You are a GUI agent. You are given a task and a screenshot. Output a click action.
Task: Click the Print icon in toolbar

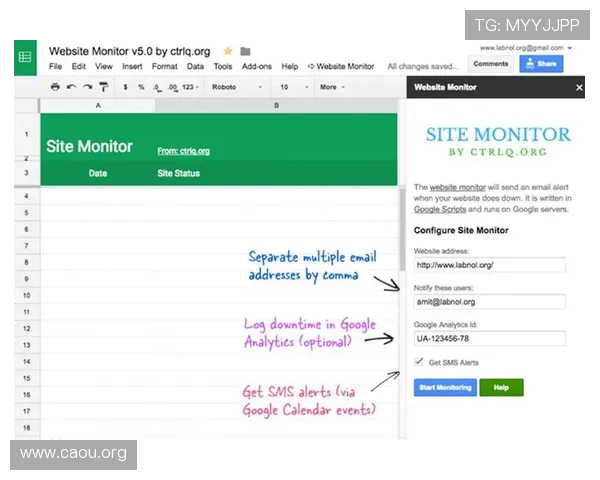(x=55, y=87)
